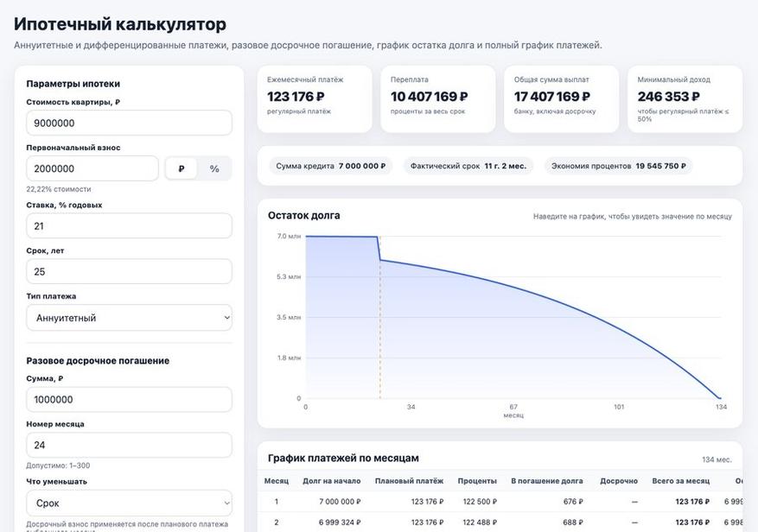
Task: Click the 'Плановый платёж' column header
Action: (409, 481)
